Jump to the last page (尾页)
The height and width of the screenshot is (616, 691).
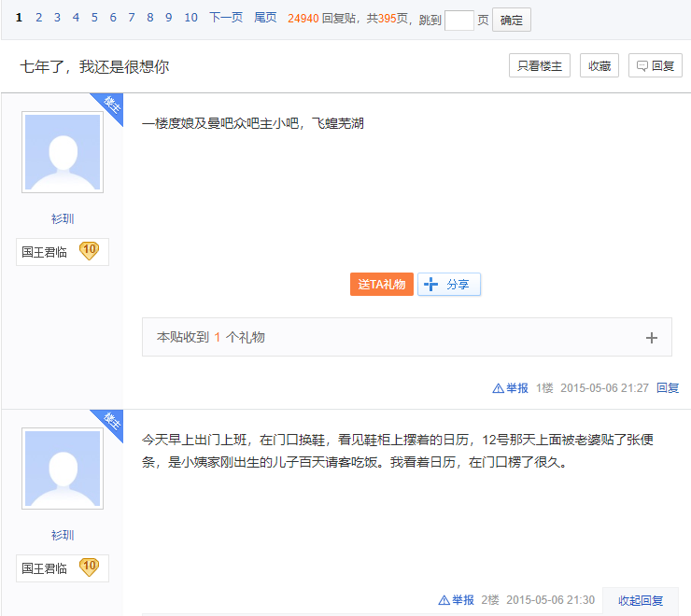pos(265,18)
